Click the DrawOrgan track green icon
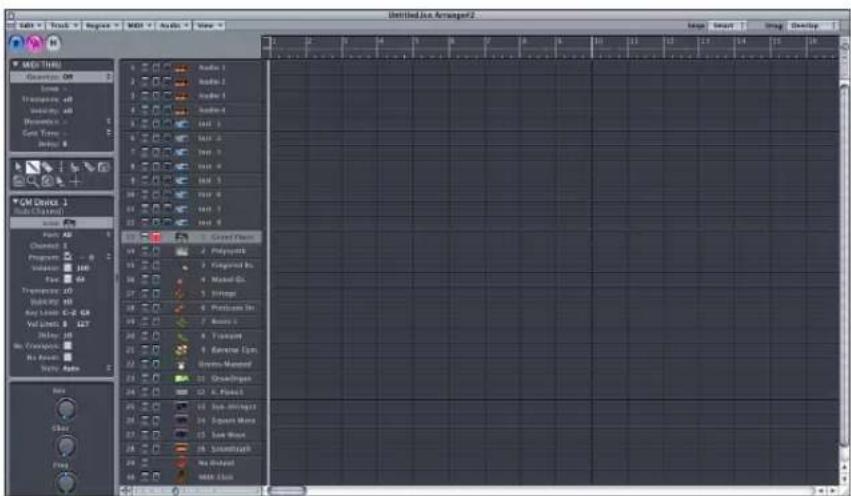This screenshot has width=851, height=496. click(182, 378)
